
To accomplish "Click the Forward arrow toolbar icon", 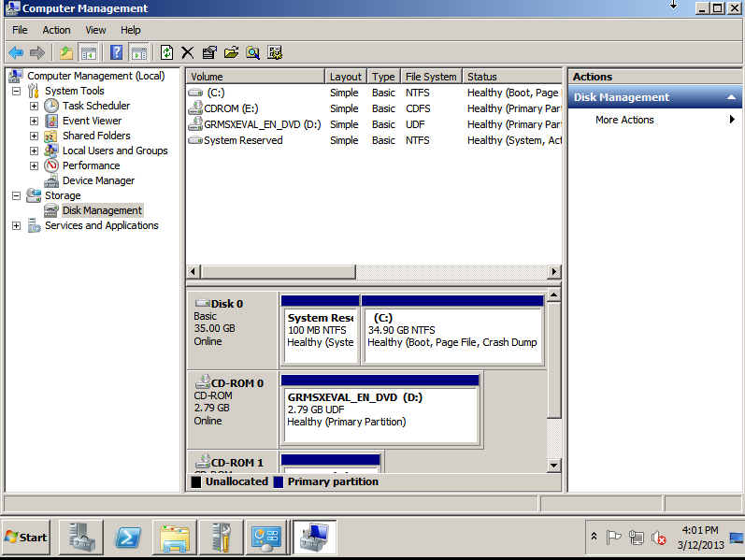I will tap(37, 52).
